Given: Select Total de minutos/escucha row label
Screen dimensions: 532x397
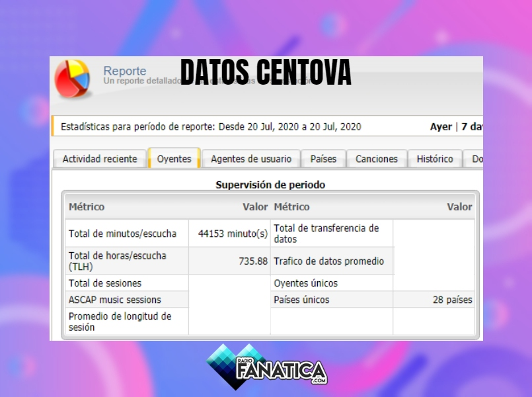Looking at the screenshot, I should pyautogui.click(x=122, y=234).
